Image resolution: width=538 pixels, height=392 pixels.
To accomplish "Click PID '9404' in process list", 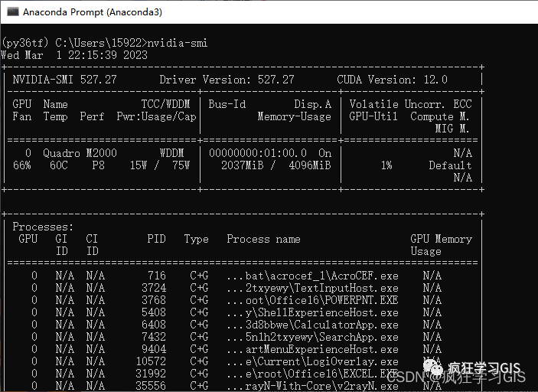I will point(154,349).
